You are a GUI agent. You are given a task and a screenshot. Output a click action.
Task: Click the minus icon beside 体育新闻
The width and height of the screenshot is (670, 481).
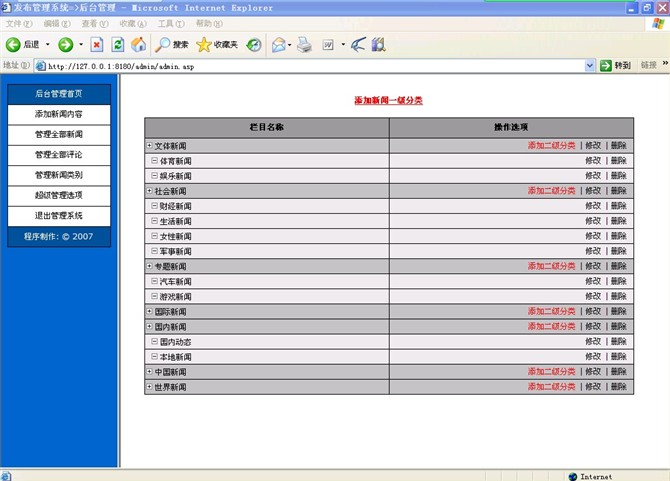coord(155,161)
